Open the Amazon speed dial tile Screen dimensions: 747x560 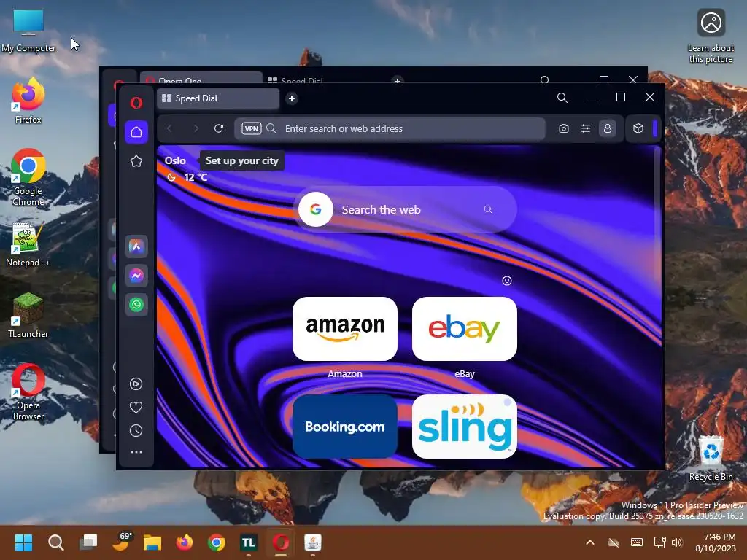click(345, 329)
